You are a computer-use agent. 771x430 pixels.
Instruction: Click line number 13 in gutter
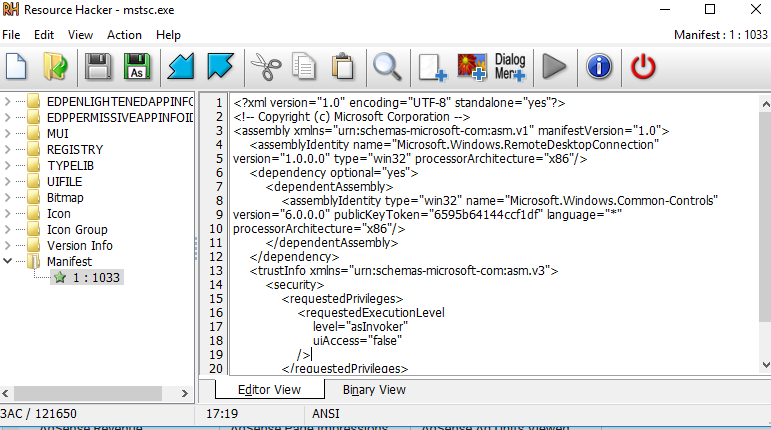216,271
